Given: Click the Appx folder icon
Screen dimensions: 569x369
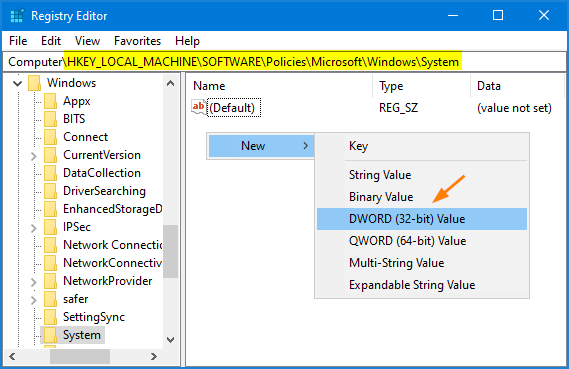Looking at the screenshot, I should [x=50, y=101].
